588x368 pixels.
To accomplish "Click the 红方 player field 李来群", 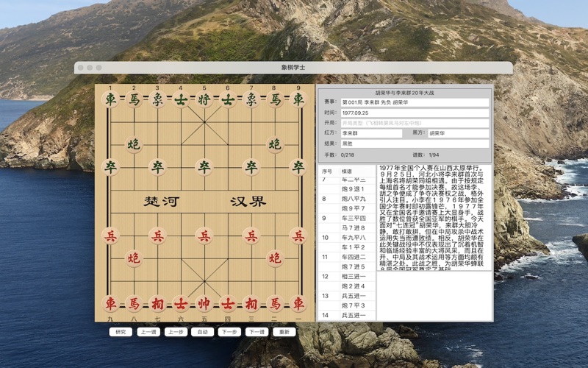I will click(x=371, y=133).
